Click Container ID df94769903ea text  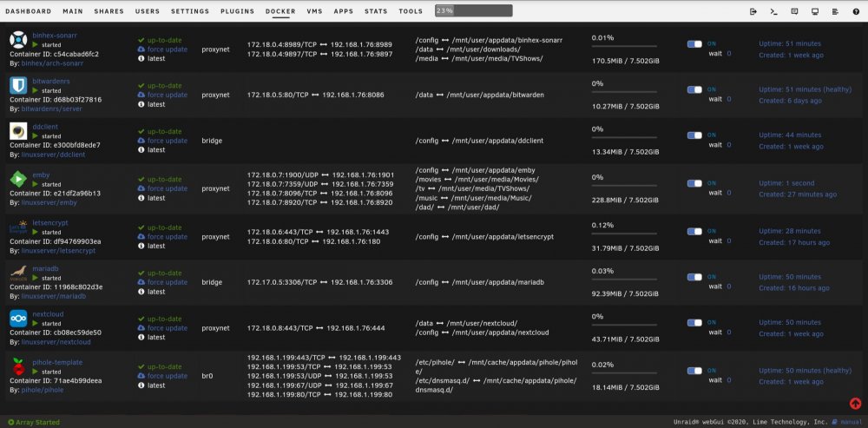(56, 241)
